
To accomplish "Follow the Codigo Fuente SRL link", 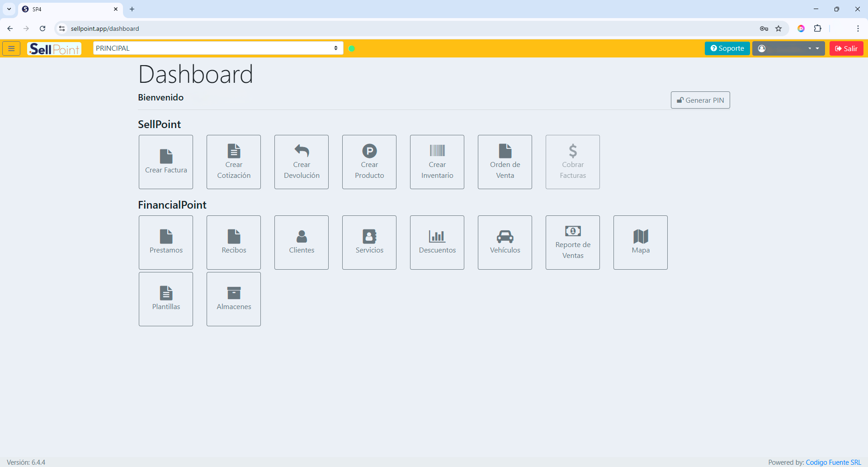I will 833,462.
